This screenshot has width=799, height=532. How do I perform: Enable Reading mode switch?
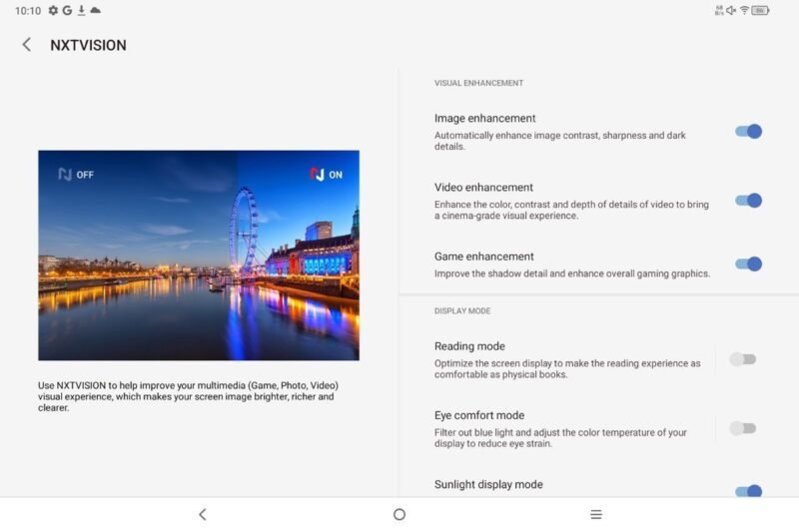pyautogui.click(x=742, y=359)
